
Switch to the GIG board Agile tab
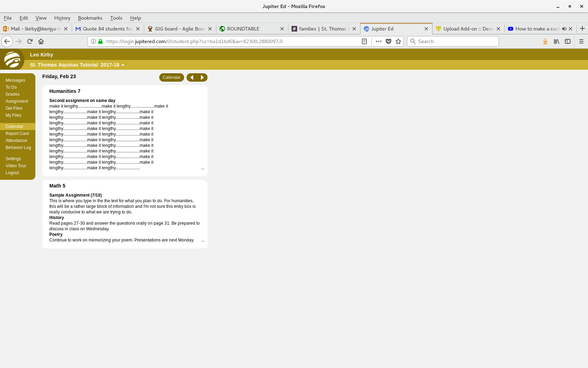[180, 29]
